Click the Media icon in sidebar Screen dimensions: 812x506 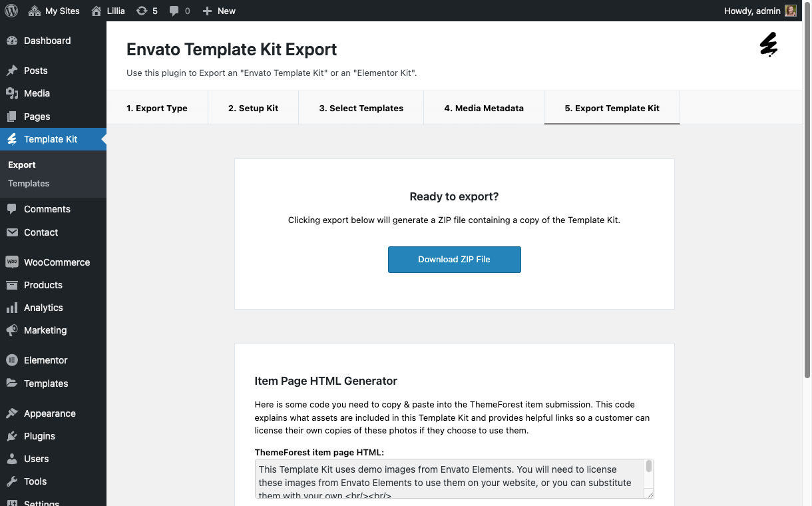click(12, 93)
